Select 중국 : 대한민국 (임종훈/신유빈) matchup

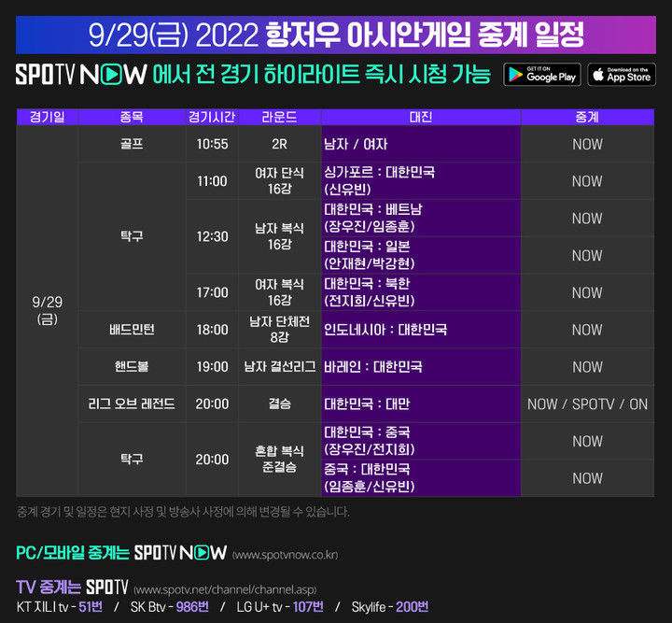pyautogui.click(x=421, y=478)
